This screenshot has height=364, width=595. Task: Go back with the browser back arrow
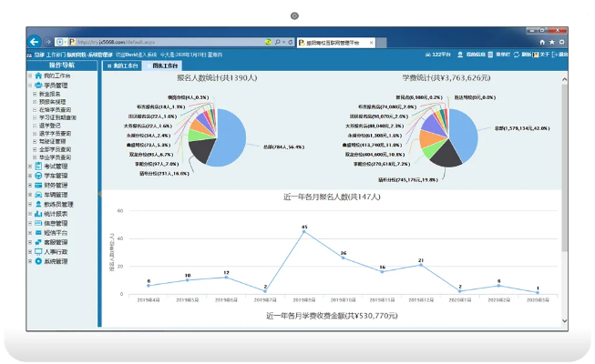34,42
